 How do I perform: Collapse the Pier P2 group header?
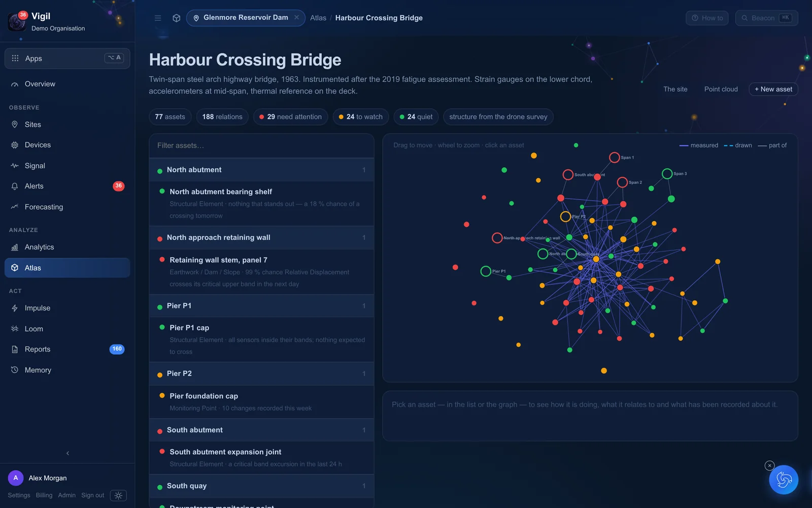click(x=261, y=373)
